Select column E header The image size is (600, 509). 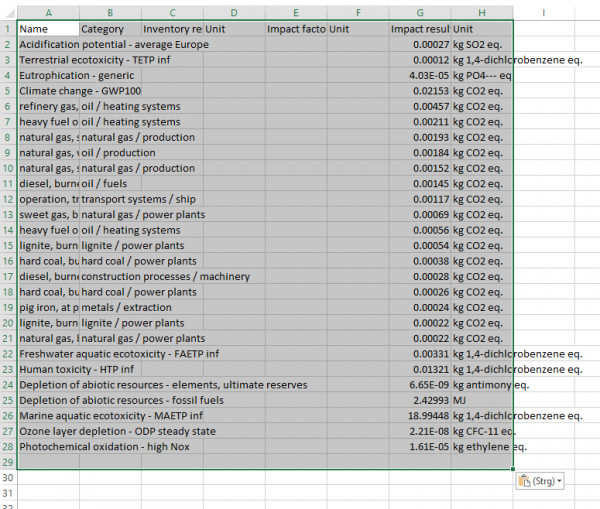(296, 13)
